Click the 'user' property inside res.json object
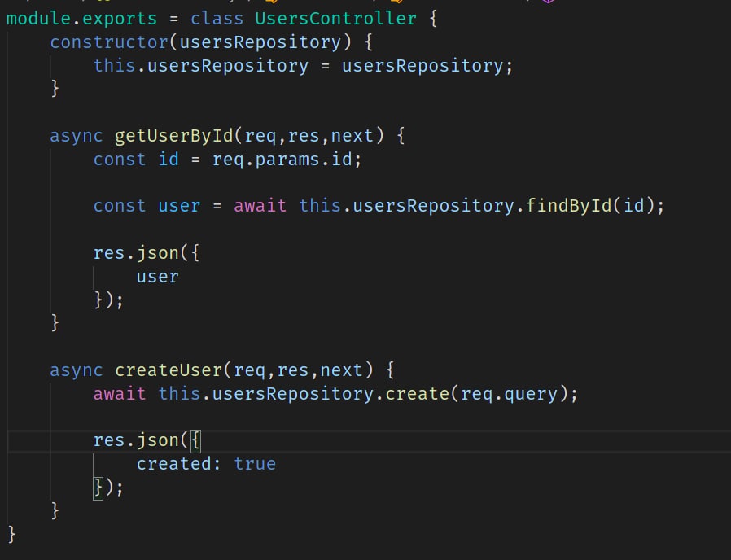This screenshot has width=731, height=560. click(158, 277)
